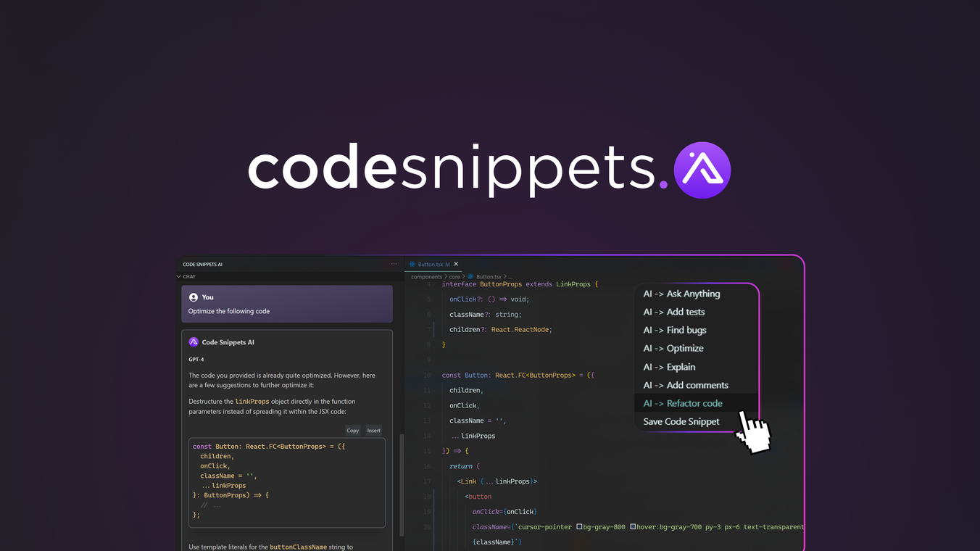Click the 'Optimize the following code' message

coord(229,311)
